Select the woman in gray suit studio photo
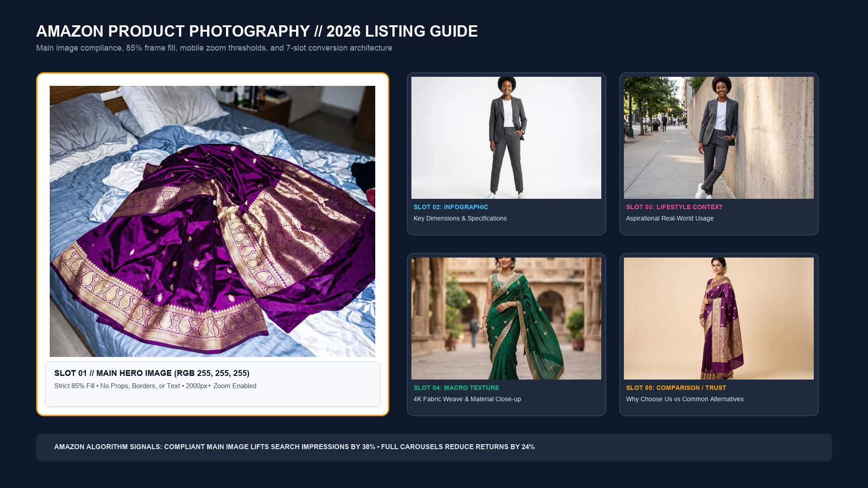The width and height of the screenshot is (868, 488). click(x=506, y=138)
